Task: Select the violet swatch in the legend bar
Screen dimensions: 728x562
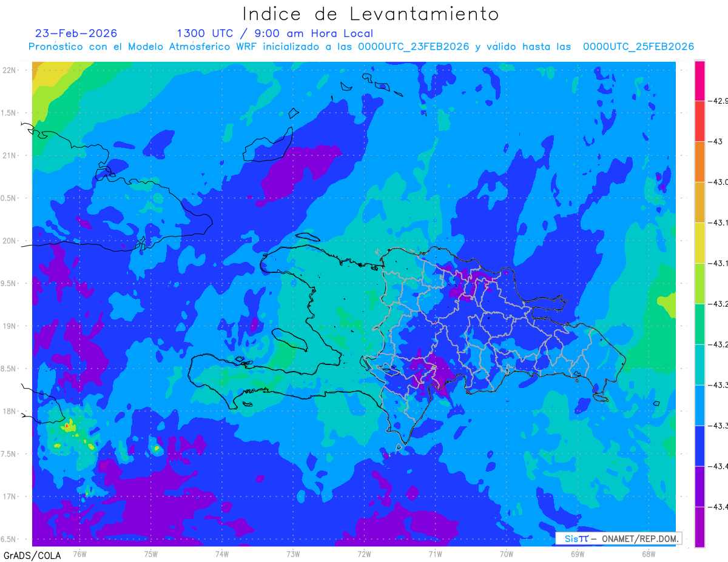Action: 699,487
